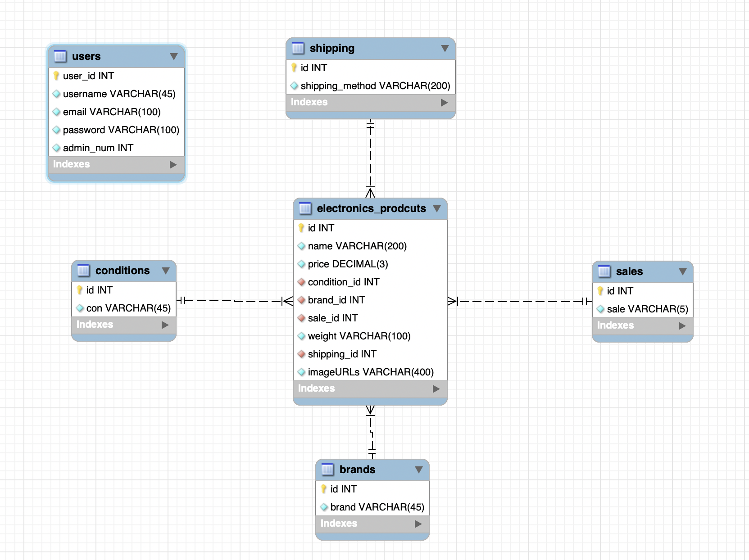Click the electronics_prodcuts table icon

tap(305, 208)
